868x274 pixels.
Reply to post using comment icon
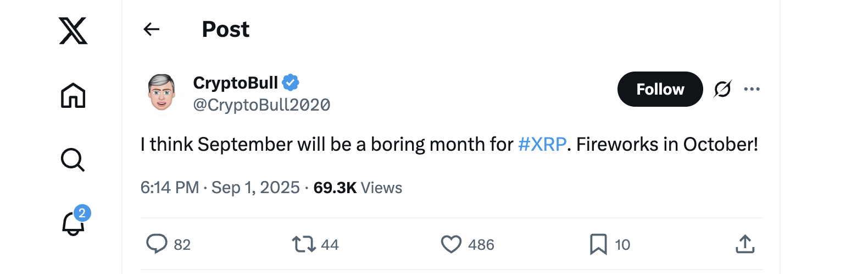(x=157, y=244)
